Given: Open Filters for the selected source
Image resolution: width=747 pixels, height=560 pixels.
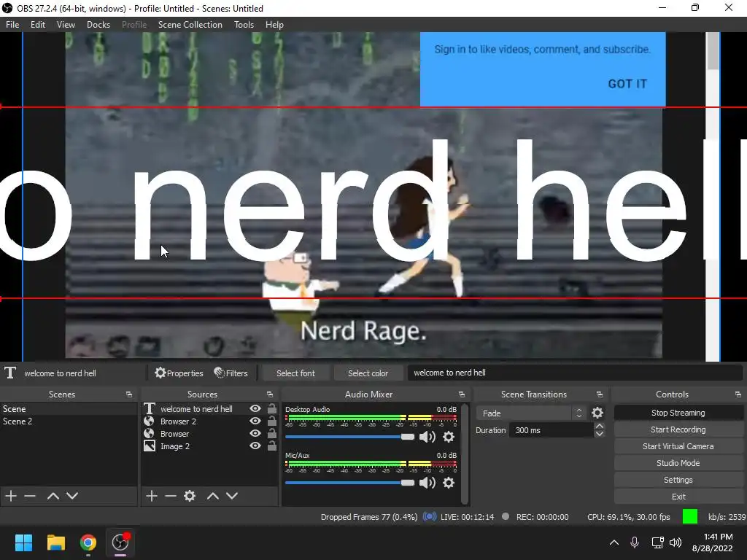Looking at the screenshot, I should (231, 373).
